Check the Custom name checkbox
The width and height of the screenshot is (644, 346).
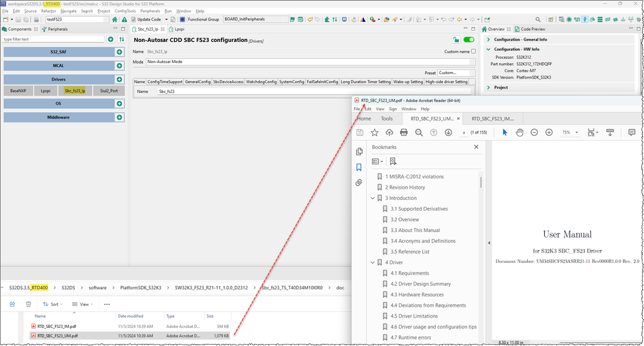[473, 52]
